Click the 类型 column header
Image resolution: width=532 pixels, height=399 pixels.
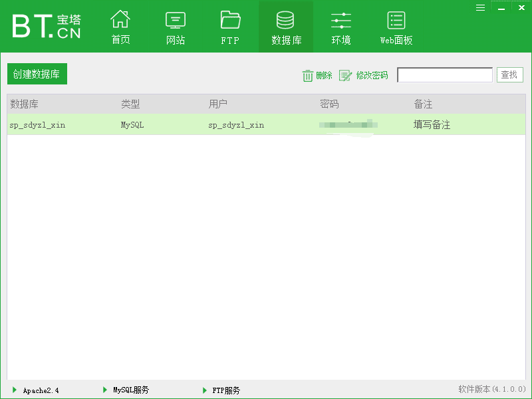coord(130,104)
